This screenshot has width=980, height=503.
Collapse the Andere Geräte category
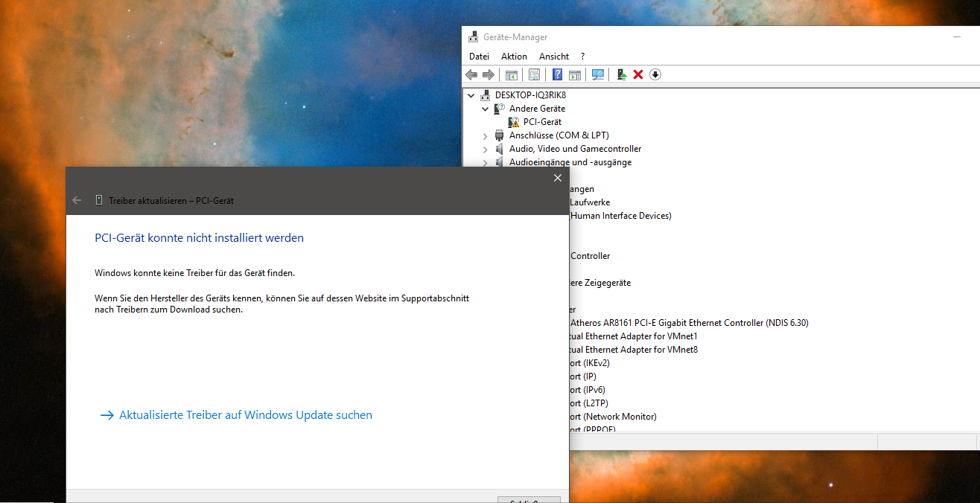click(486, 109)
